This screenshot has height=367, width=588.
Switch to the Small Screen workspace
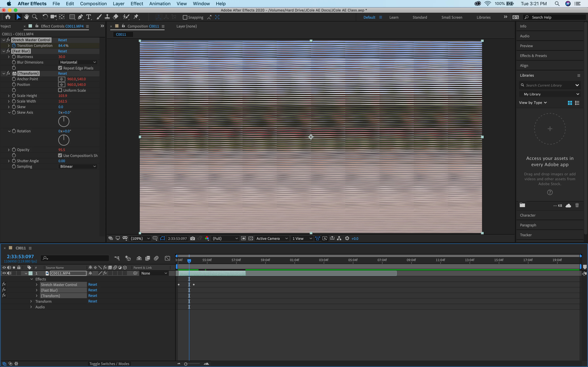click(x=452, y=17)
